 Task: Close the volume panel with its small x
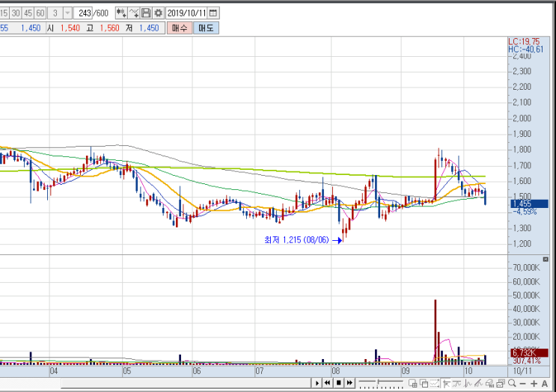pos(546,260)
